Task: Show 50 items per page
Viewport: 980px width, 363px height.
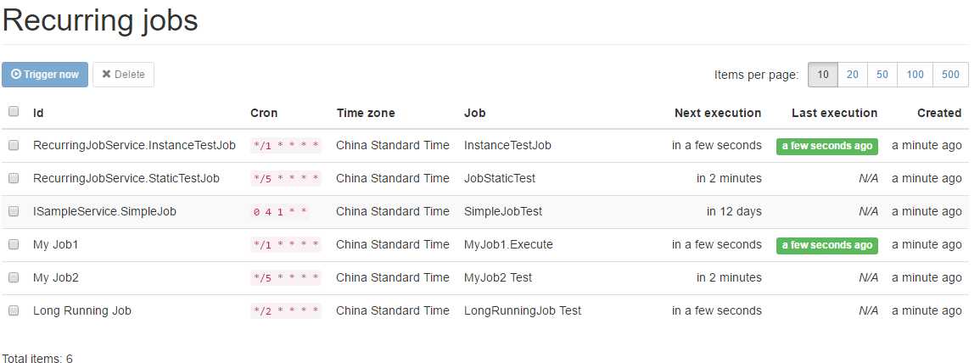Action: pos(882,75)
